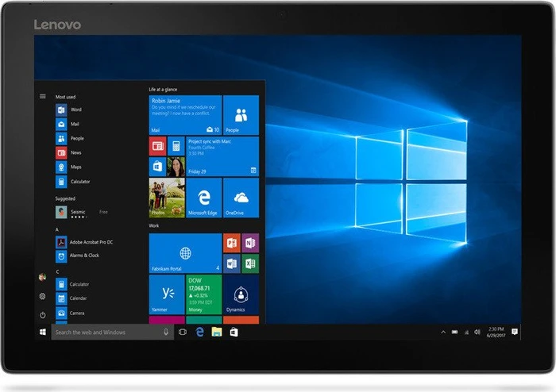
Task: Click the Windows Start button on the taskbar
Action: pos(43,332)
